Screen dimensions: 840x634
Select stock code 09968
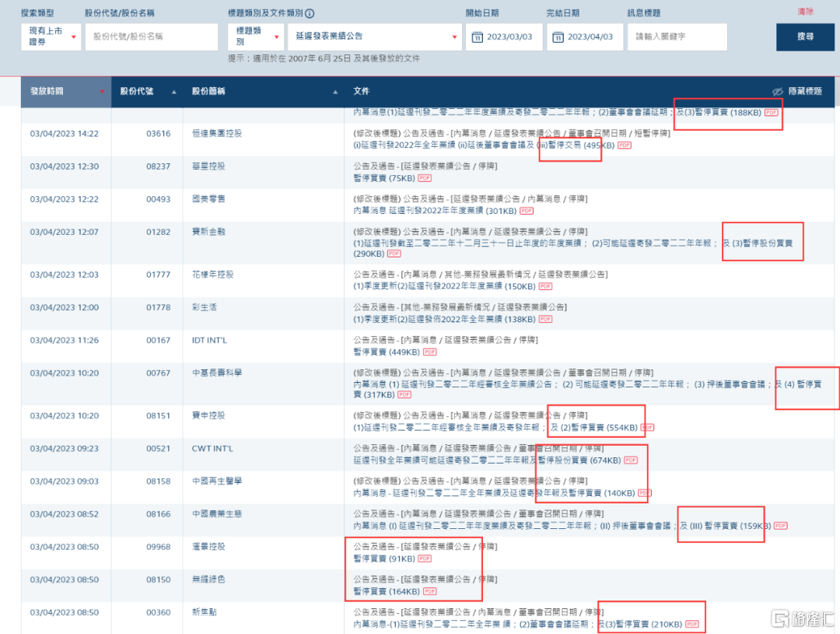(x=159, y=547)
